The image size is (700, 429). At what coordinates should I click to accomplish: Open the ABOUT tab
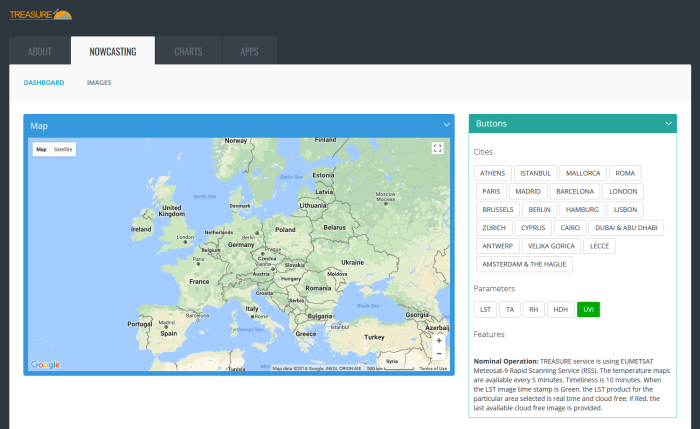tap(40, 51)
